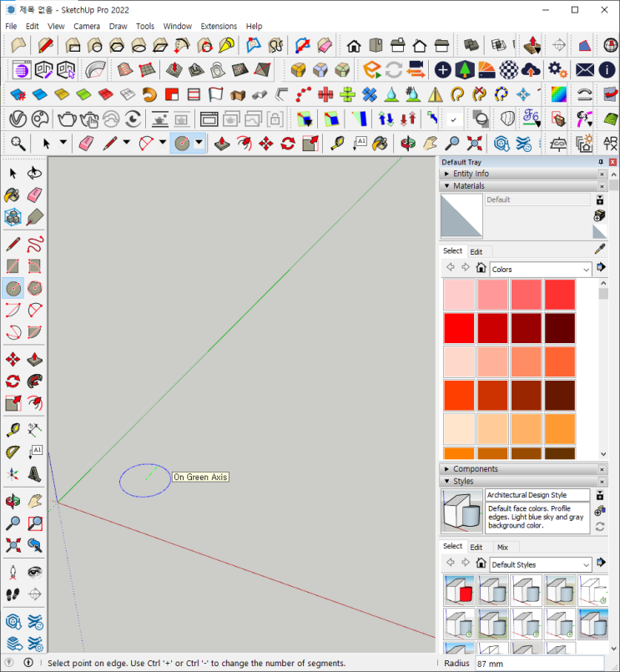Update style with changes button
This screenshot has height=672, width=620.
(x=600, y=527)
